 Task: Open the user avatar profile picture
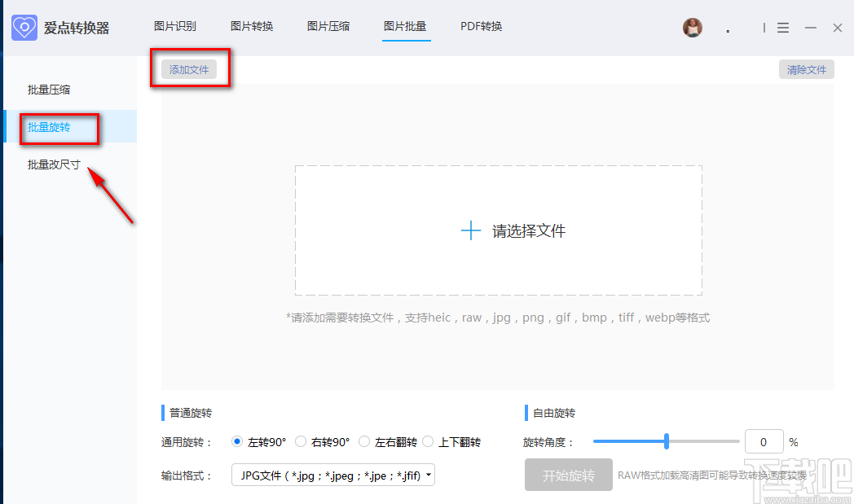[x=692, y=27]
